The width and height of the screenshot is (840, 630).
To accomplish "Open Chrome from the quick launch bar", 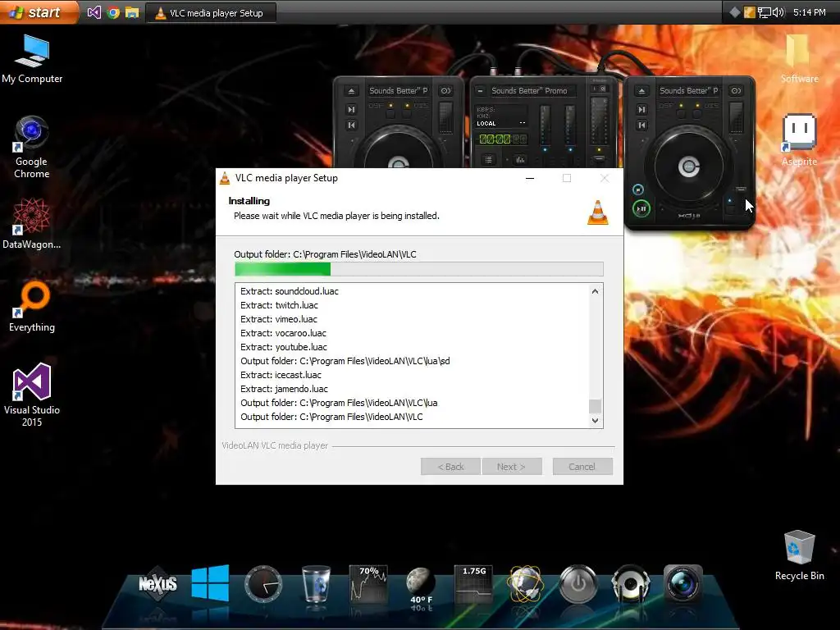I will (113, 12).
